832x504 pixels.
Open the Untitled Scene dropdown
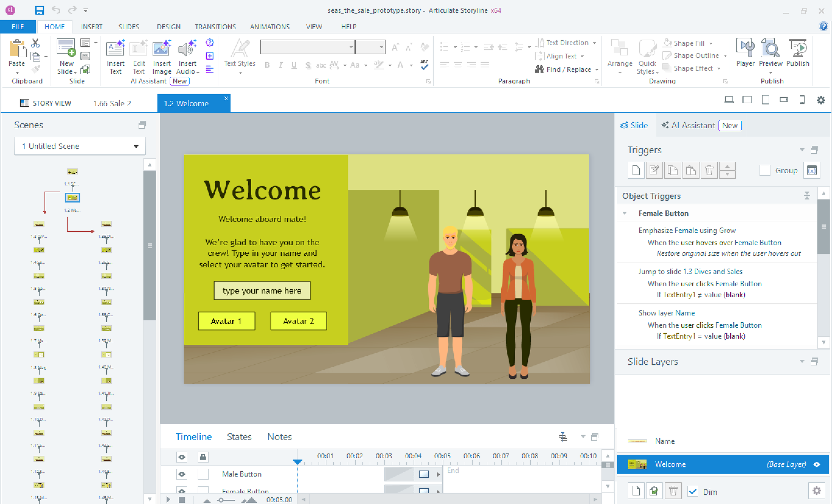(x=136, y=146)
